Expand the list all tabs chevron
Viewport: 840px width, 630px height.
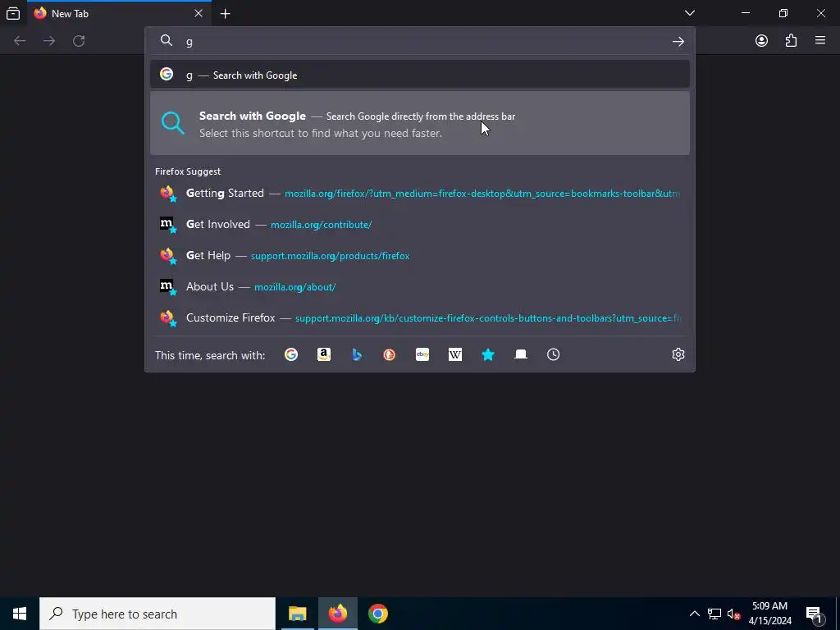coord(690,13)
